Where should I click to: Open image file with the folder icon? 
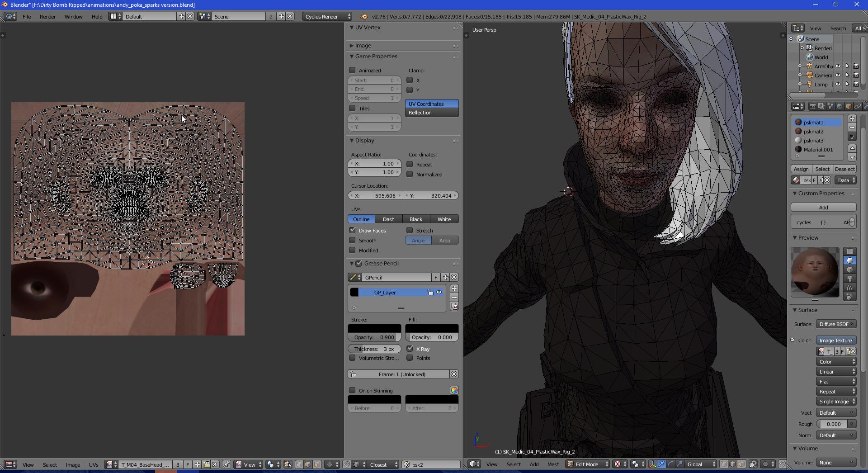coord(206,464)
